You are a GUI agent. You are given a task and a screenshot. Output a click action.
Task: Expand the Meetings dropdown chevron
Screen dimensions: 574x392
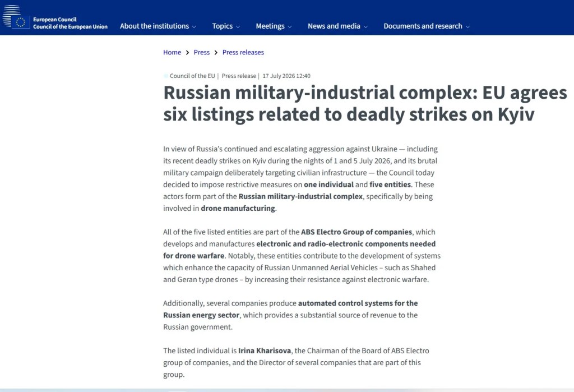290,27
